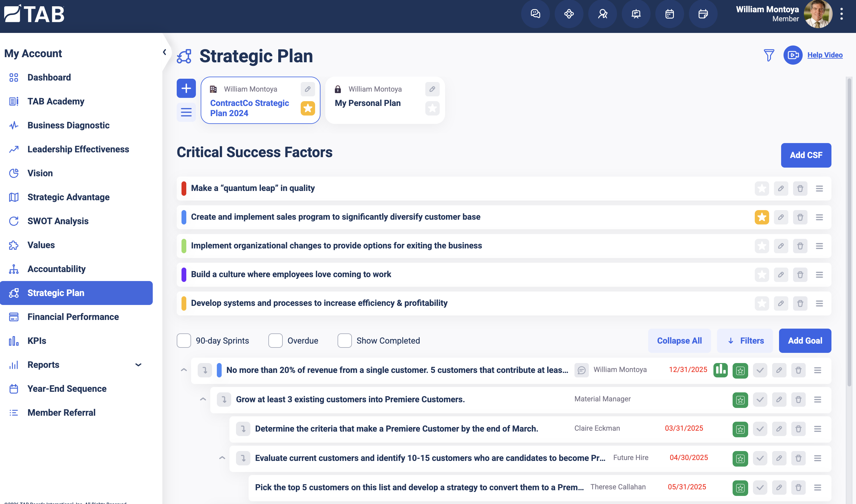This screenshot has height=504, width=856.
Task: Edit the 'Build a culture' CSF
Action: [781, 274]
